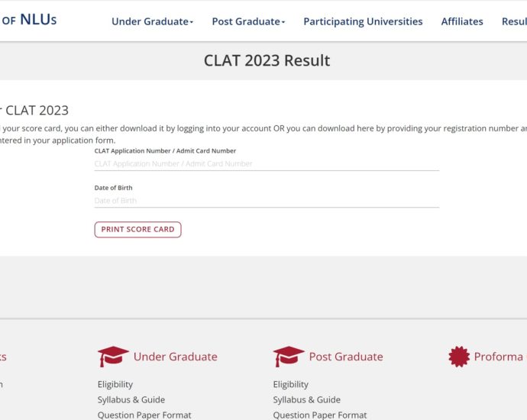Open Eligibility link under footer Under Graduate

pos(115,384)
